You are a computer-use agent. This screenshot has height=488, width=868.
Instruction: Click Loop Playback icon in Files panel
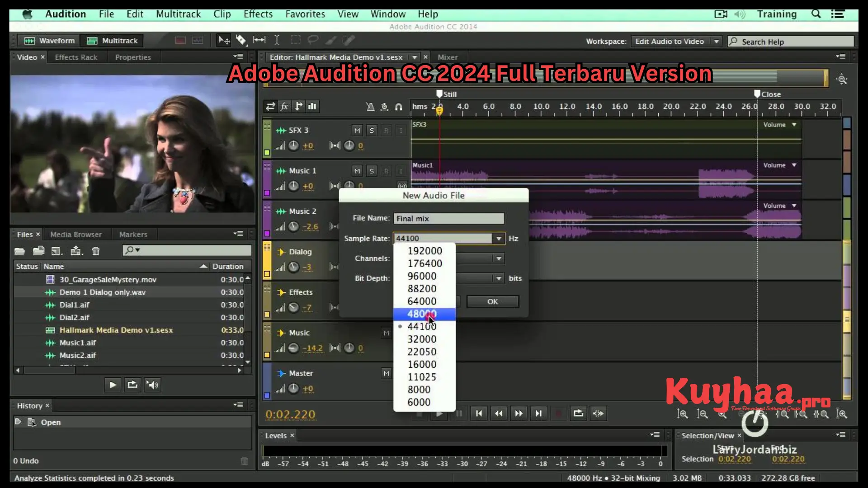click(x=132, y=385)
